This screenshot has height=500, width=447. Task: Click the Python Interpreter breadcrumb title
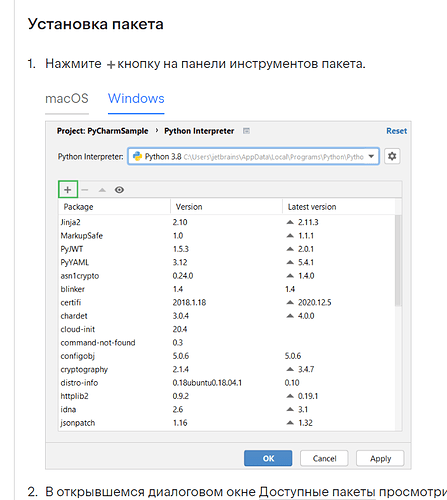[199, 131]
